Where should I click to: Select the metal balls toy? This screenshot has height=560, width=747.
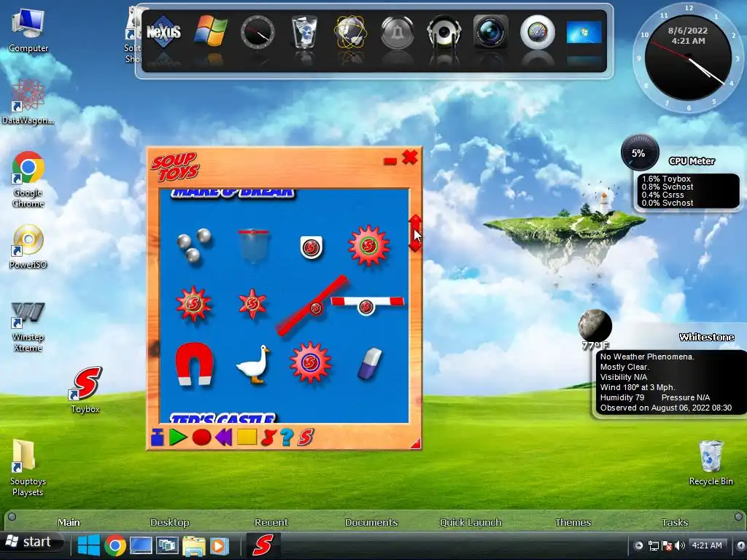194,245
